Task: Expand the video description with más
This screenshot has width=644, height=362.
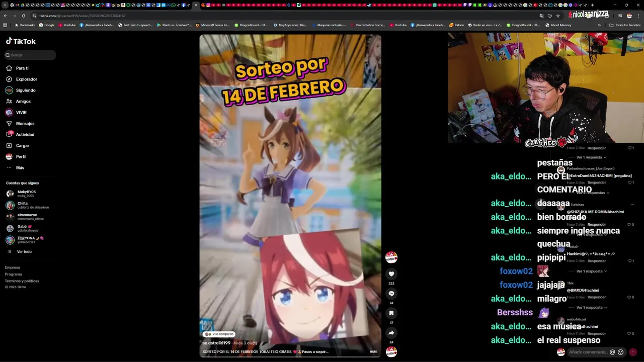Action: [x=373, y=351]
